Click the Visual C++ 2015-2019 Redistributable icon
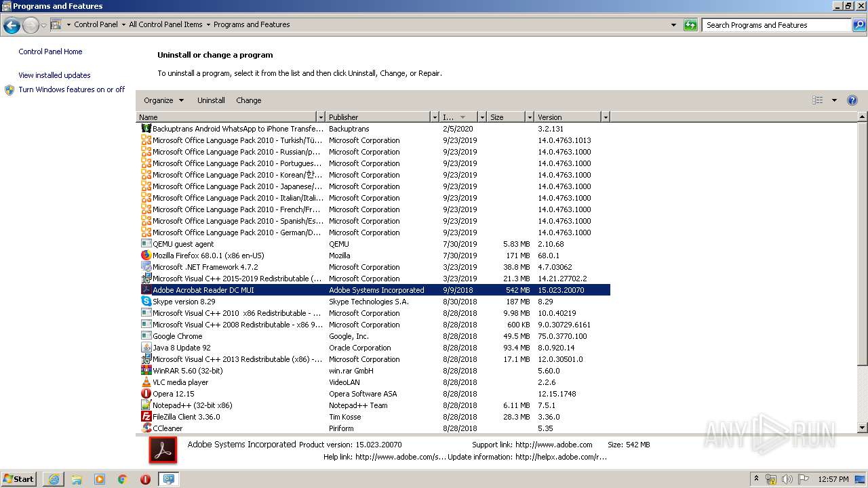868x488 pixels. point(146,279)
